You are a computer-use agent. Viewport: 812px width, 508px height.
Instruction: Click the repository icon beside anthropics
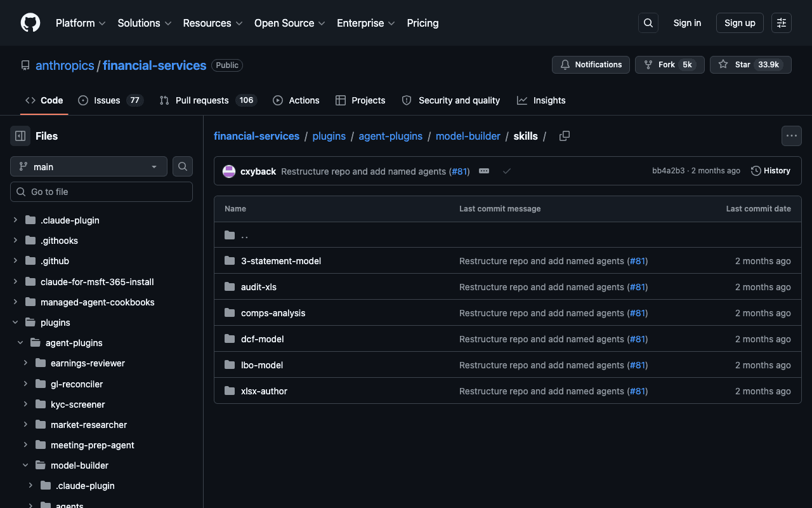(25, 65)
